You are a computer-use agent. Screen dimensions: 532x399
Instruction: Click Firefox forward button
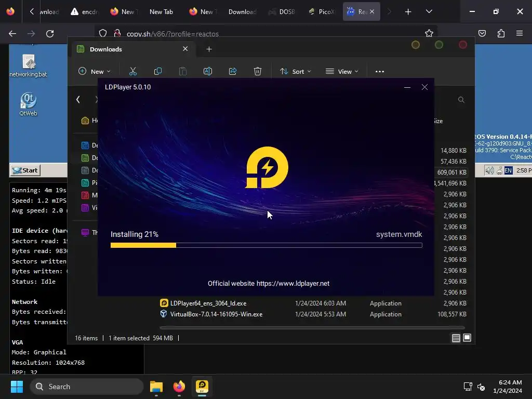31,34
